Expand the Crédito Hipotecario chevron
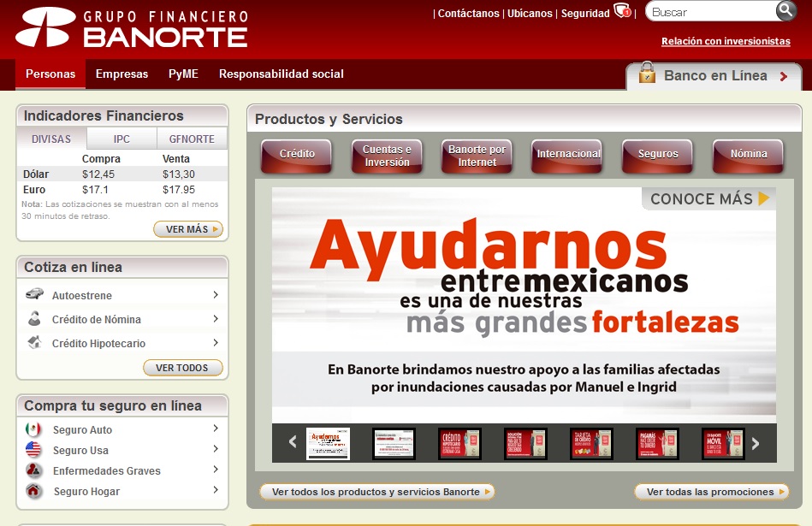The height and width of the screenshot is (526, 812). click(216, 342)
